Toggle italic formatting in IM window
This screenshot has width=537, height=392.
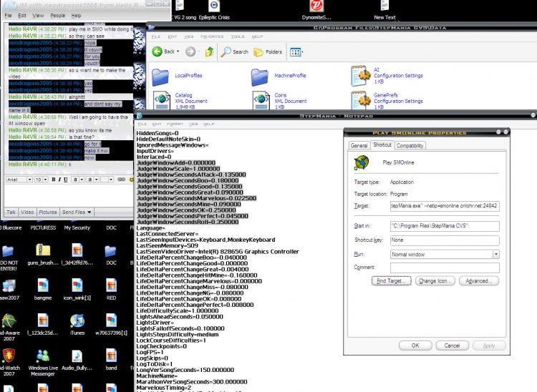(x=59, y=180)
